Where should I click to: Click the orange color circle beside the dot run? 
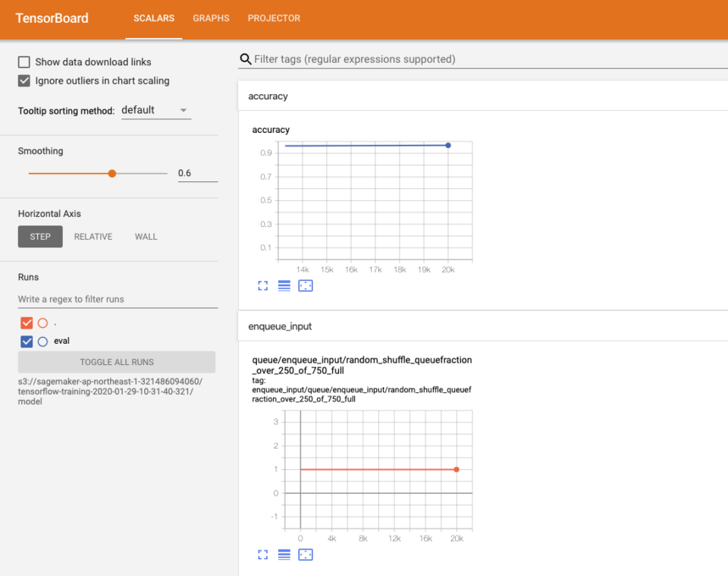click(42, 323)
